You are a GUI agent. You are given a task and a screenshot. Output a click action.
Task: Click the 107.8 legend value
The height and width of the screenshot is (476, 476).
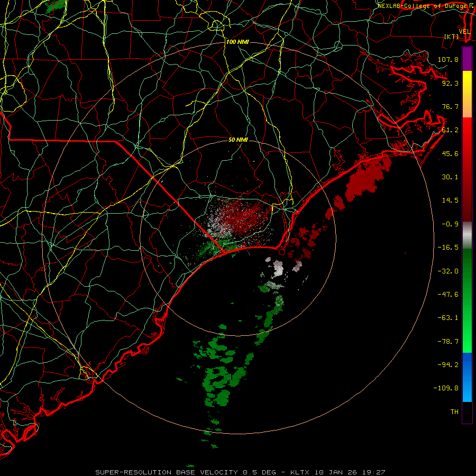(x=448, y=59)
